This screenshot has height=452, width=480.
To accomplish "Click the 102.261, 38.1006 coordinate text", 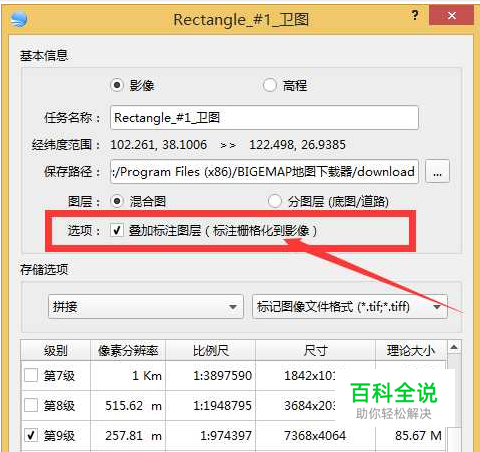I will tap(158, 145).
